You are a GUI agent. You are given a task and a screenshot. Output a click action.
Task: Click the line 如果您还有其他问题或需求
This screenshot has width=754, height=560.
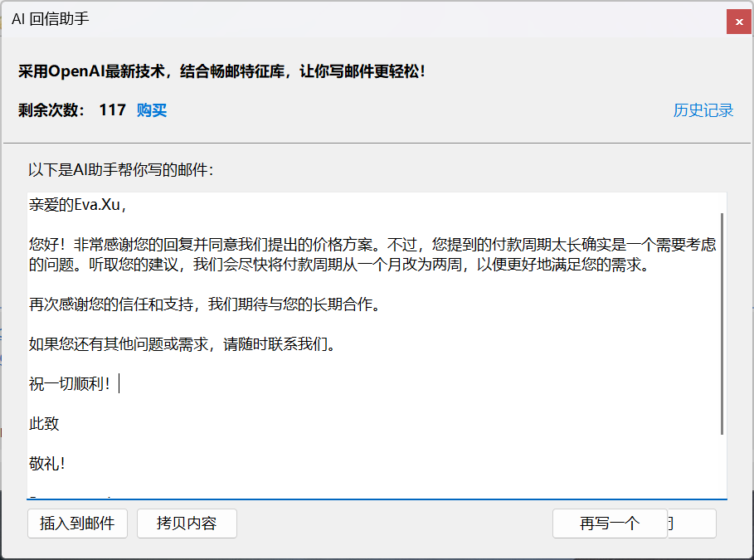(182, 344)
